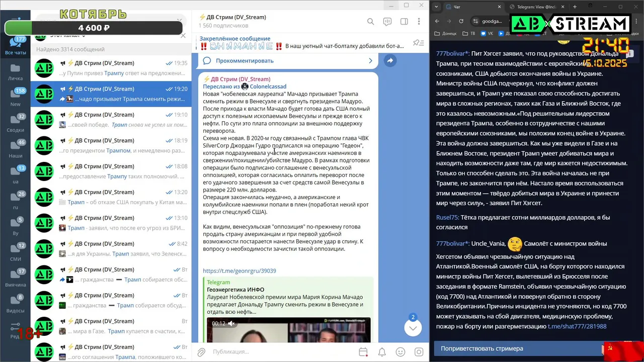This screenshot has height=362, width=644.
Task: Attach a file with the paperclip icon
Action: (x=201, y=352)
